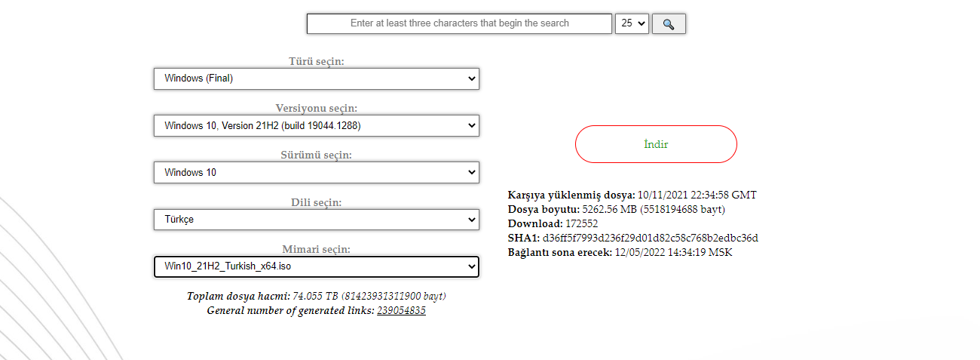Click the Dosya boyutu 5262.56 MB value
The image size is (980, 360).
click(x=654, y=209)
